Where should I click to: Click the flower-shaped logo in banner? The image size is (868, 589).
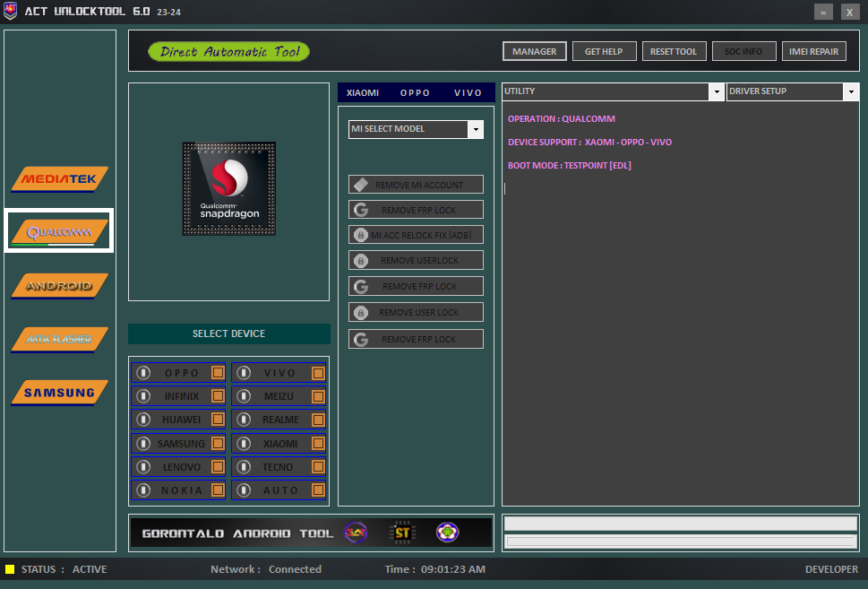(x=447, y=533)
